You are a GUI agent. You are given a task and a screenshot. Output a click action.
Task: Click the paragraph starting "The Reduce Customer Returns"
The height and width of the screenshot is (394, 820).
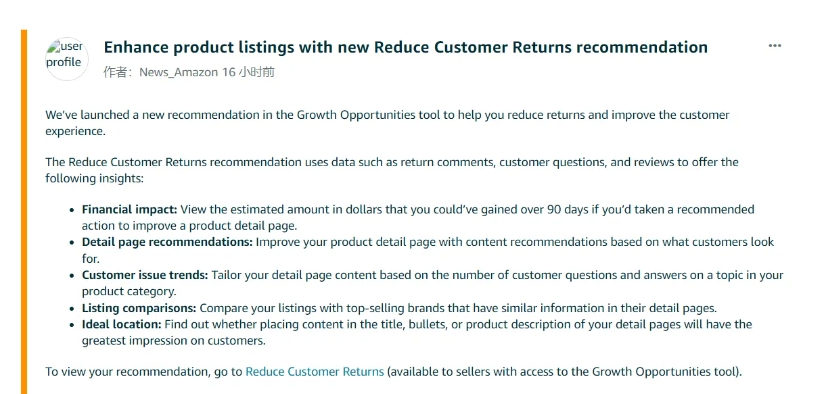[392, 170]
